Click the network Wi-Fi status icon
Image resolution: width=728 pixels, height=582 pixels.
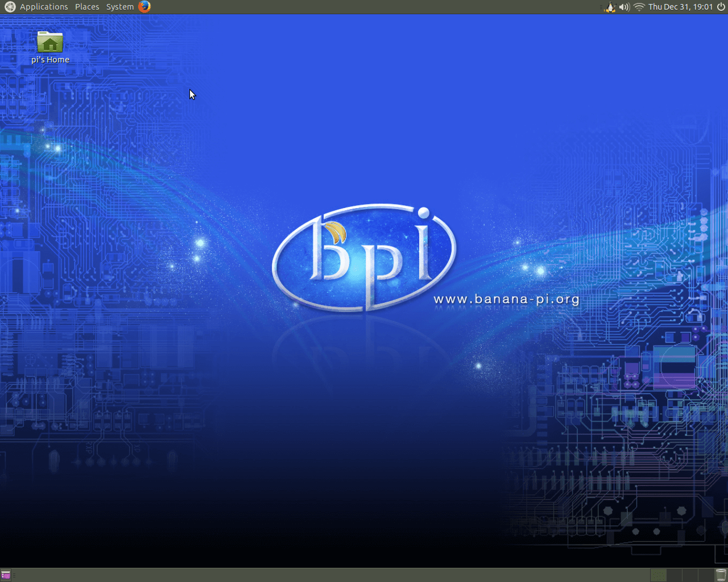tap(638, 7)
